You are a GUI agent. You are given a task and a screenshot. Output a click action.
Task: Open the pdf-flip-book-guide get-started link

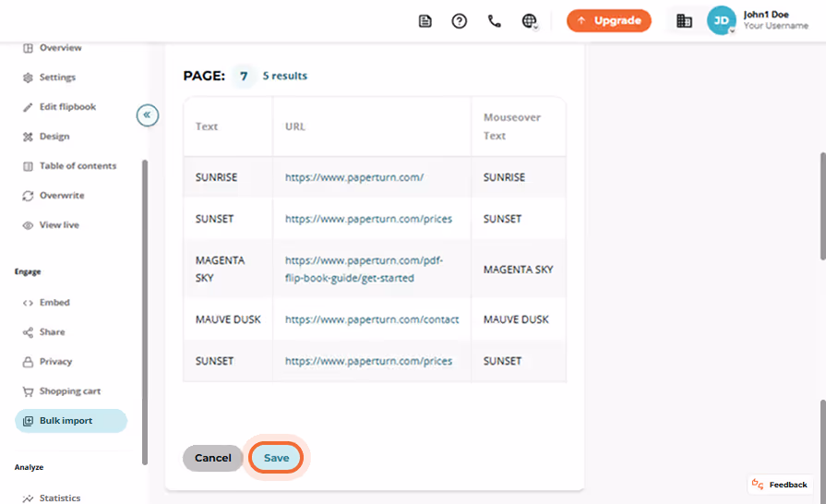(364, 270)
